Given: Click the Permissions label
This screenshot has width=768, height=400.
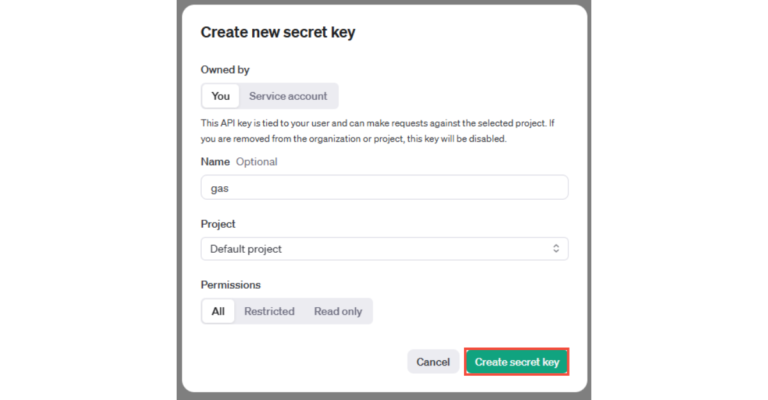Looking at the screenshot, I should pos(231,285).
